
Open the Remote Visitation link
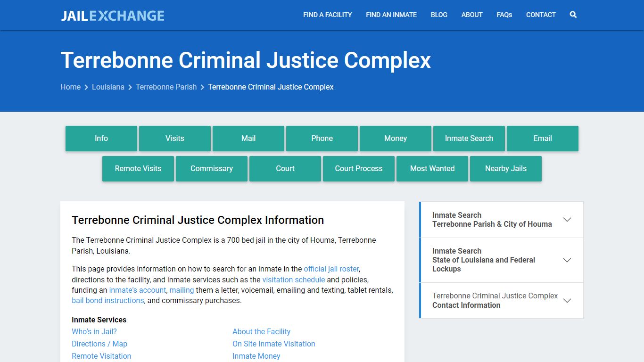pyautogui.click(x=101, y=356)
